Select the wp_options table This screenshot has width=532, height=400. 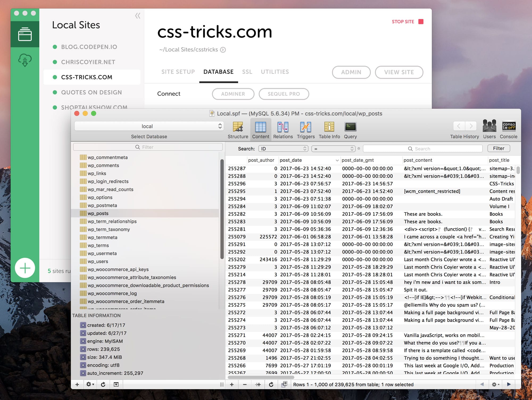[x=100, y=197]
